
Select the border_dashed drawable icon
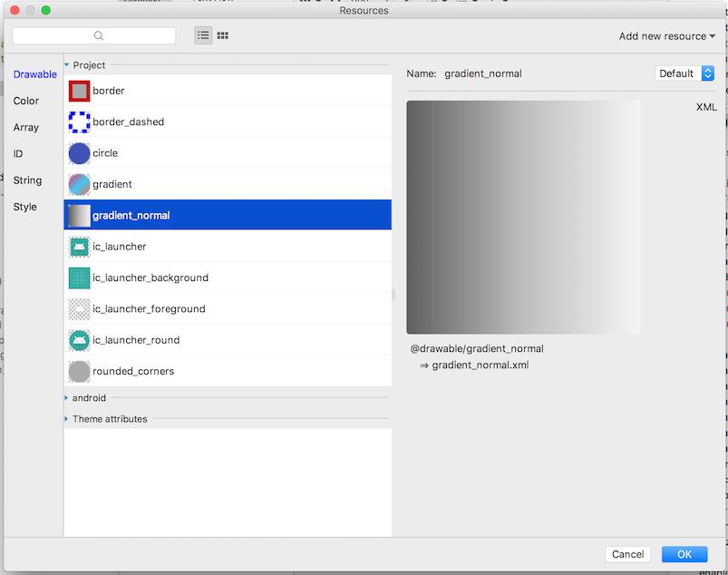coord(79,122)
